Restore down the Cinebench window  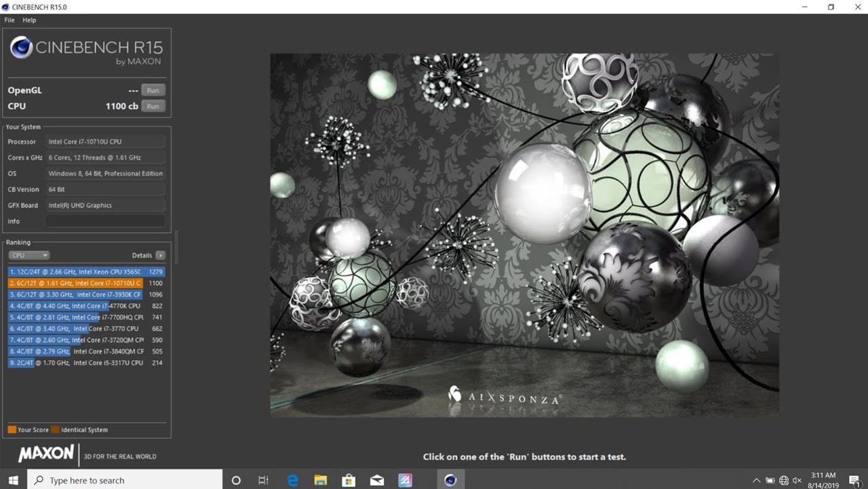point(831,7)
